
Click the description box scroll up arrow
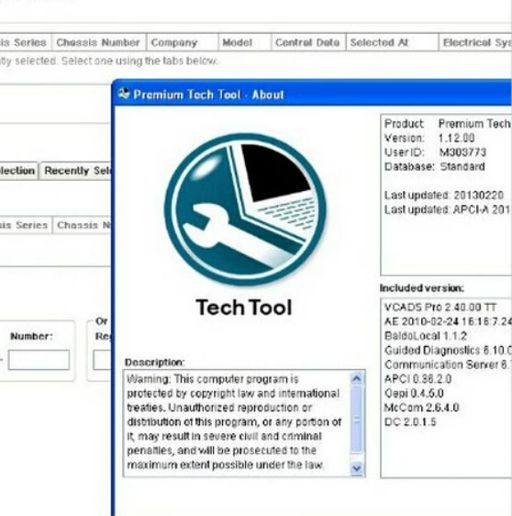(356, 379)
